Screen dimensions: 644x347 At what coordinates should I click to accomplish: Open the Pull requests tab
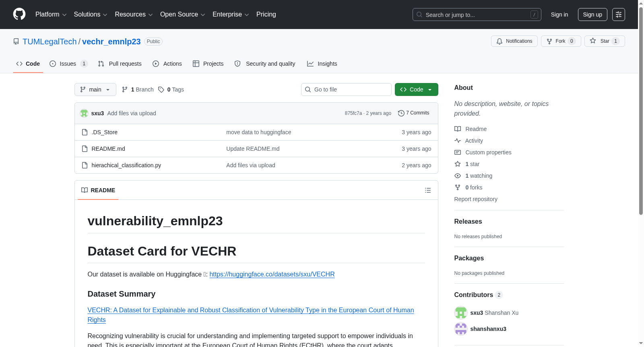pos(120,64)
